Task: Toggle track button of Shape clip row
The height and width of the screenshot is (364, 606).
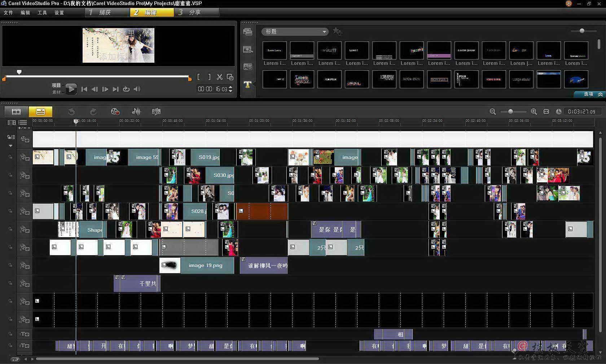Action: coord(25,230)
